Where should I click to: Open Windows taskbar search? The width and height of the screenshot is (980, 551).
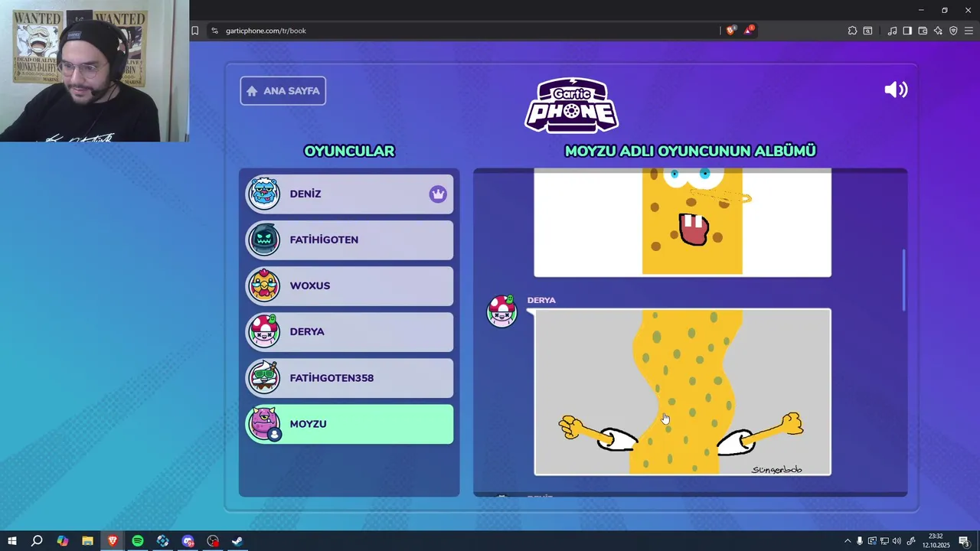pos(37,541)
